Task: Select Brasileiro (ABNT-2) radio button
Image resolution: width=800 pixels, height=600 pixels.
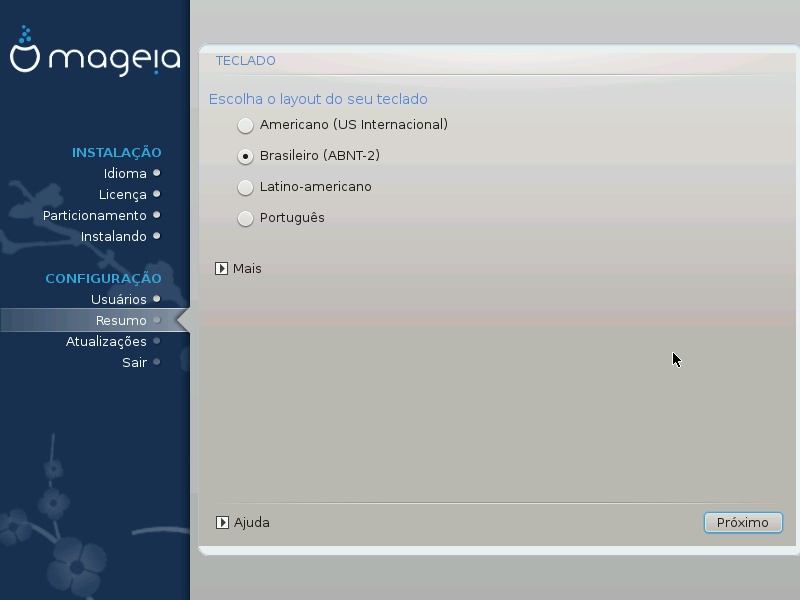Action: click(245, 156)
